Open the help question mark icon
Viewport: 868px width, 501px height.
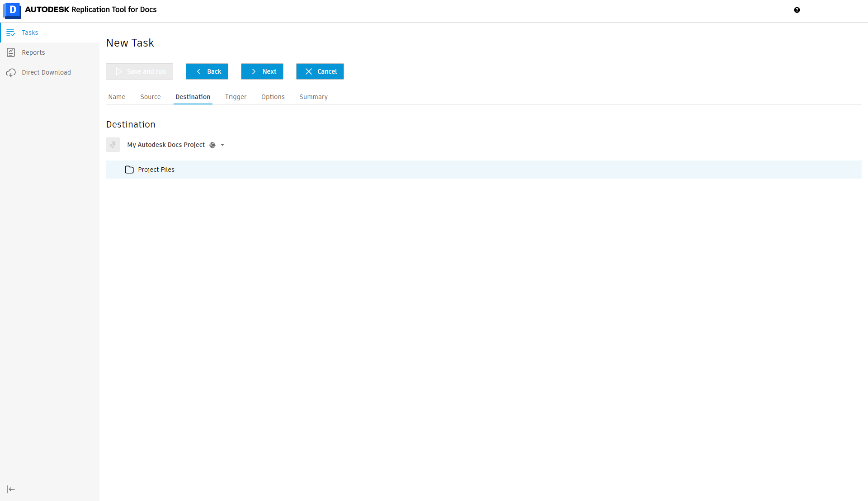(797, 10)
